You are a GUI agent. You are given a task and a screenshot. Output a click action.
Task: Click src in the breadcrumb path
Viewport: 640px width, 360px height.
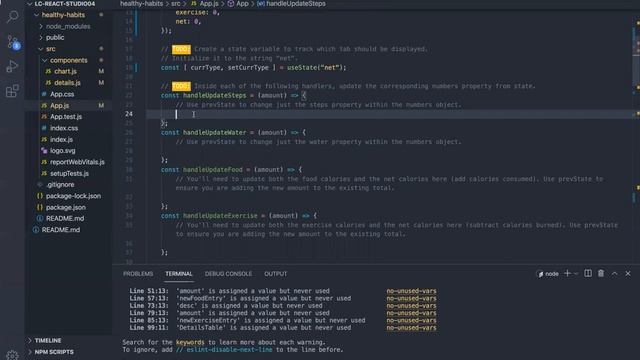[176, 4]
